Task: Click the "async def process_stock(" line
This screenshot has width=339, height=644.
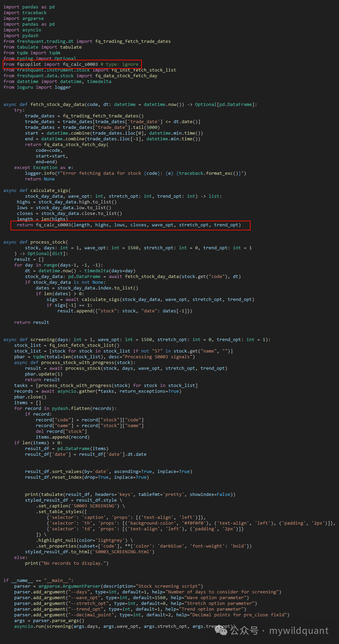Action: pyautogui.click(x=36, y=242)
